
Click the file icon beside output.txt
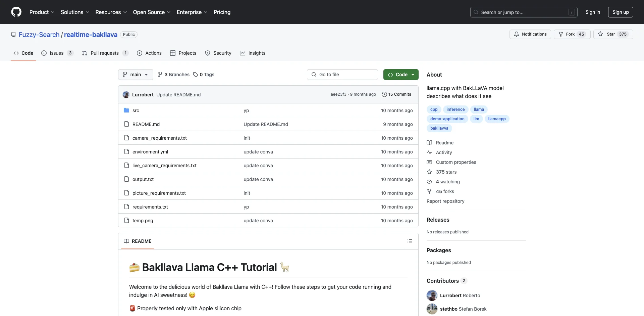click(x=126, y=179)
